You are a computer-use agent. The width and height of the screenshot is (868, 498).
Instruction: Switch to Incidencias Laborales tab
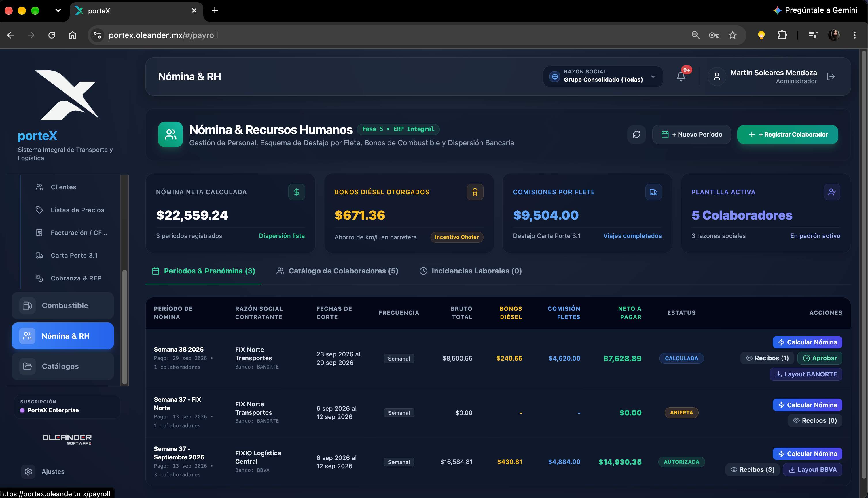tap(470, 271)
